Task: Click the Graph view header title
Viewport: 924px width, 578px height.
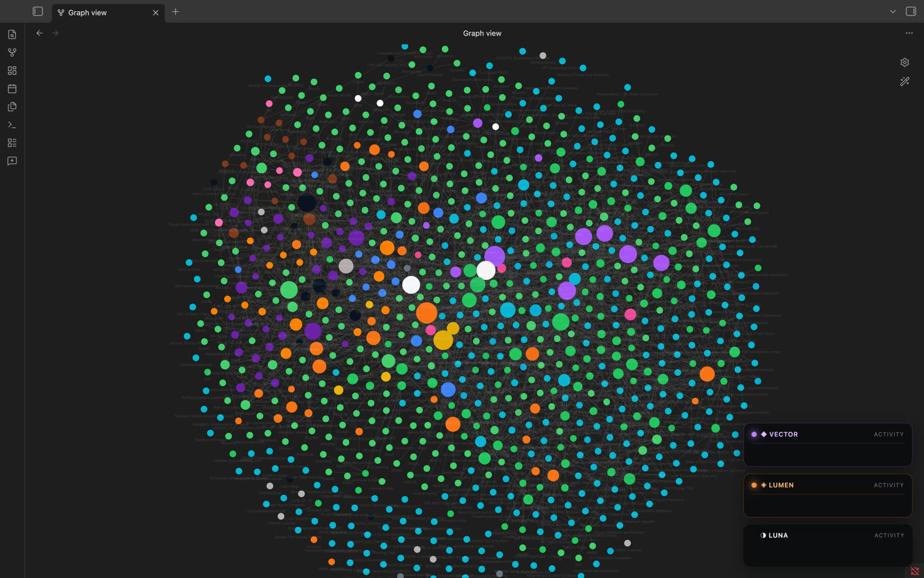Action: coord(482,34)
